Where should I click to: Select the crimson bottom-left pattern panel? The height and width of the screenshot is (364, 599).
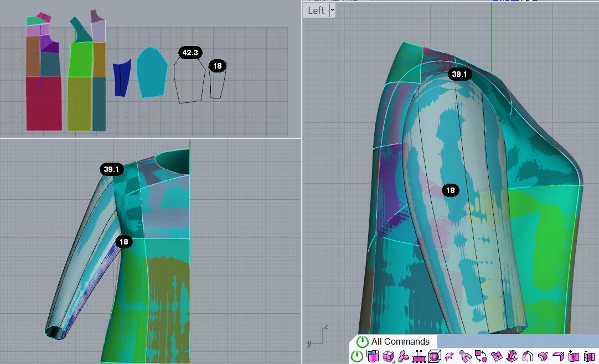44,103
